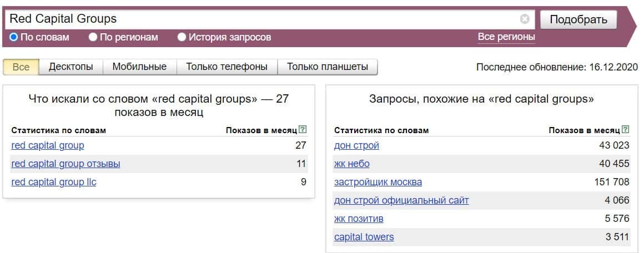Open the 'дон строй официальный сайт' link
Screen dimensions: 644x253
coord(401,200)
